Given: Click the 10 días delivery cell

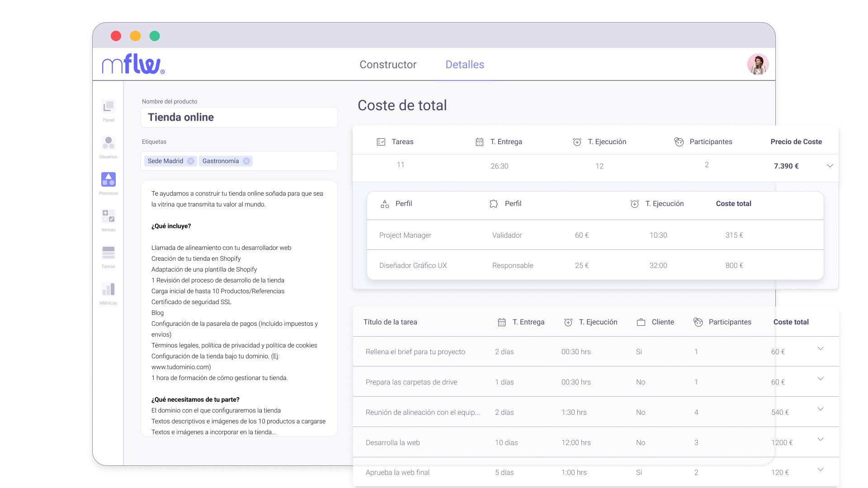Looking at the screenshot, I should pyautogui.click(x=506, y=443).
